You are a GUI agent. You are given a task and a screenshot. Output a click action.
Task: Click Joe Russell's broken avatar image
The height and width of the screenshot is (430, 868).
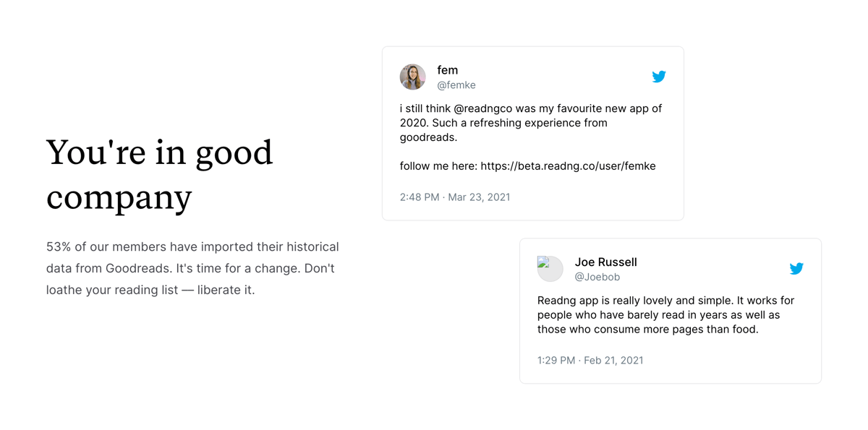click(550, 268)
